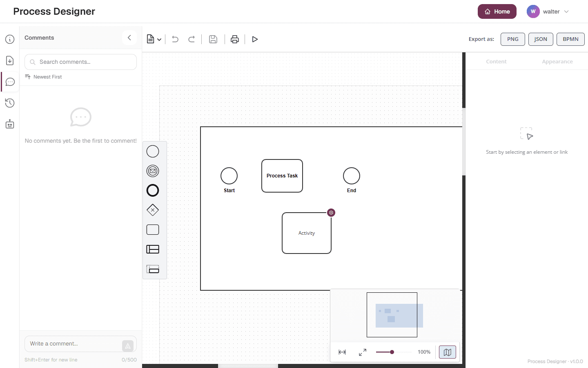Switch to the Content tab
Image resolution: width=588 pixels, height=368 pixels.
[x=496, y=62]
